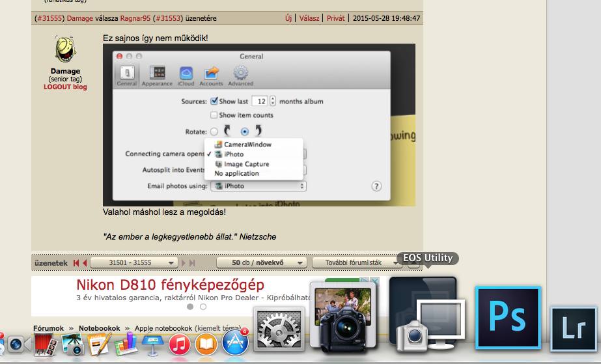The image size is (601, 364).
Task: Open post number #31555 link
Action: (49, 18)
